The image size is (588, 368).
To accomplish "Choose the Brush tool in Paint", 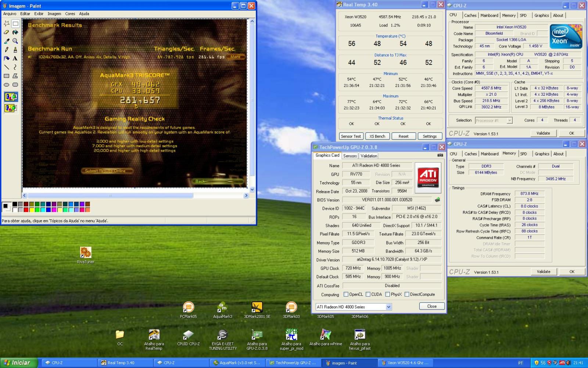I will (x=15, y=49).
